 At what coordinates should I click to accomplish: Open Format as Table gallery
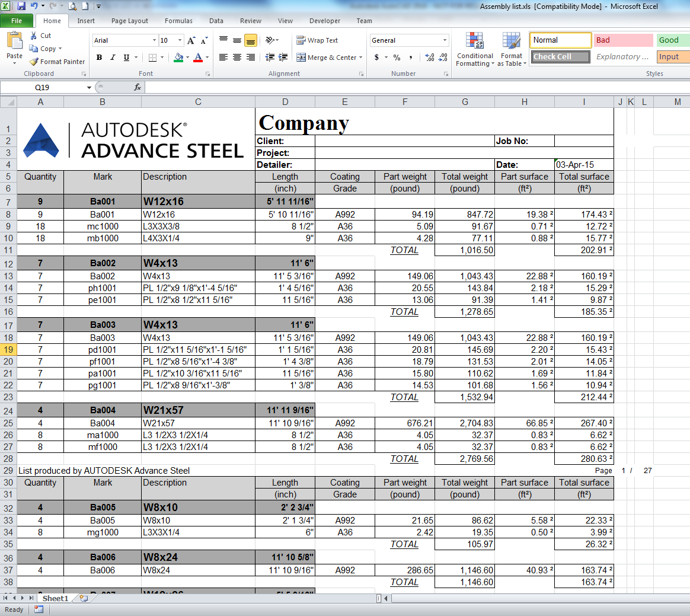tap(512, 49)
